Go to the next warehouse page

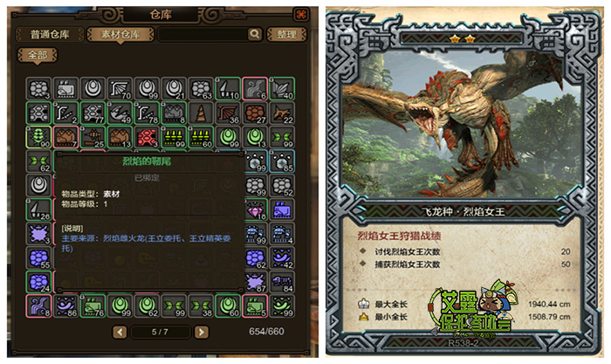pyautogui.click(x=202, y=332)
